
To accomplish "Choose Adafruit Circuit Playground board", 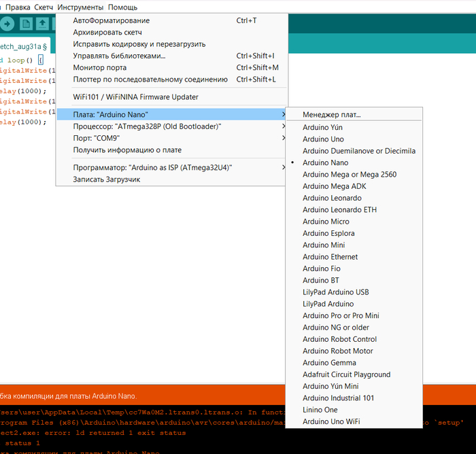I will click(354, 374).
